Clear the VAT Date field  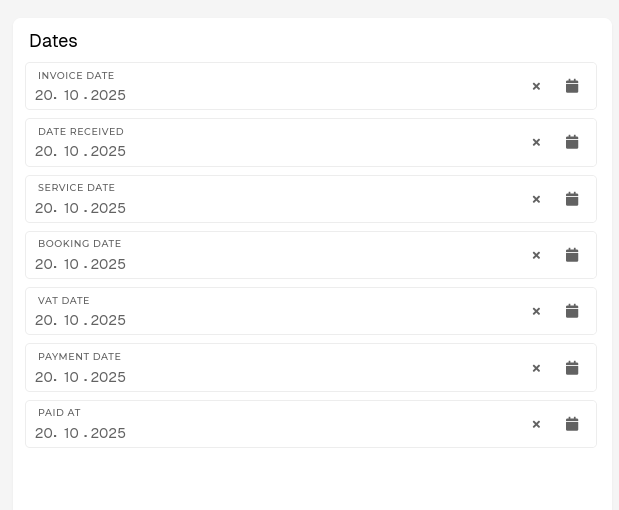[x=536, y=311]
